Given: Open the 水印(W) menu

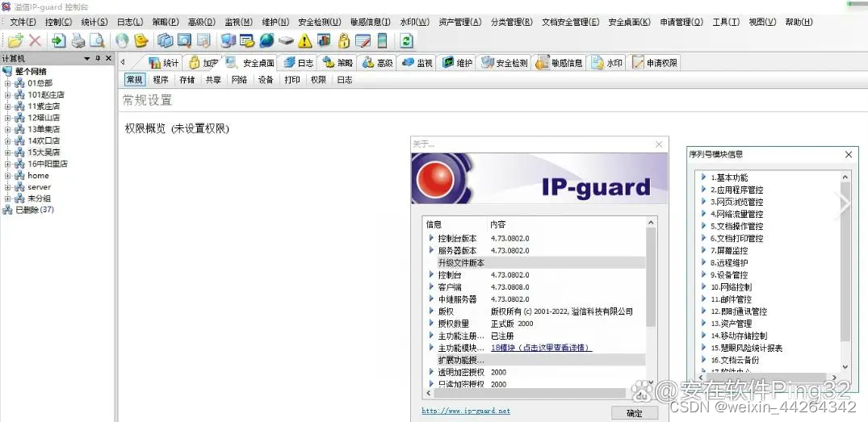Looking at the screenshot, I should pyautogui.click(x=415, y=22).
